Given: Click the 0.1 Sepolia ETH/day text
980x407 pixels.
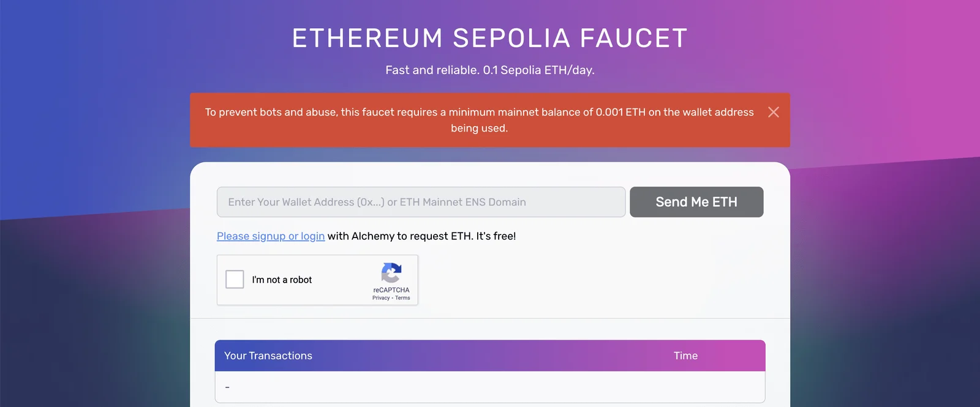Looking at the screenshot, I should pyautogui.click(x=539, y=70).
